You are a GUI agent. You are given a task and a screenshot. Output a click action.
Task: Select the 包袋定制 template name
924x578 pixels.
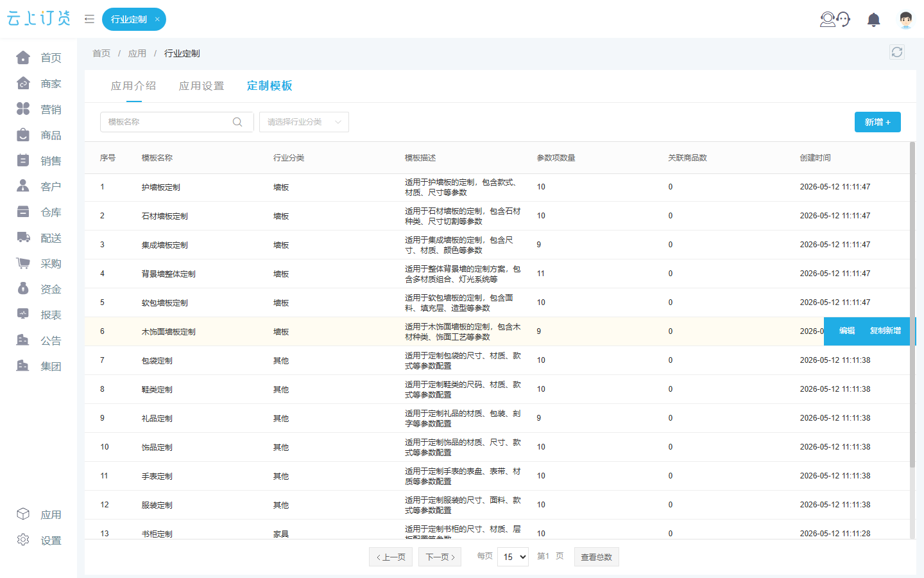[157, 361]
